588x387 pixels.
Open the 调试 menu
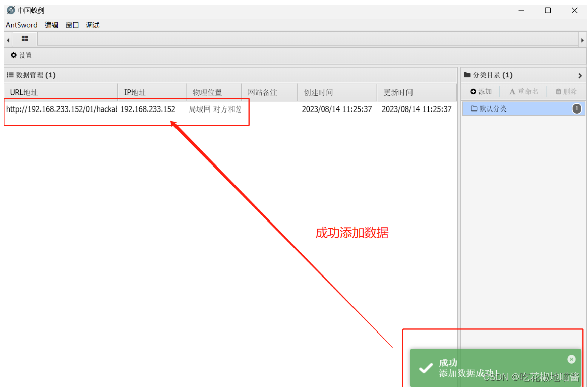point(93,25)
